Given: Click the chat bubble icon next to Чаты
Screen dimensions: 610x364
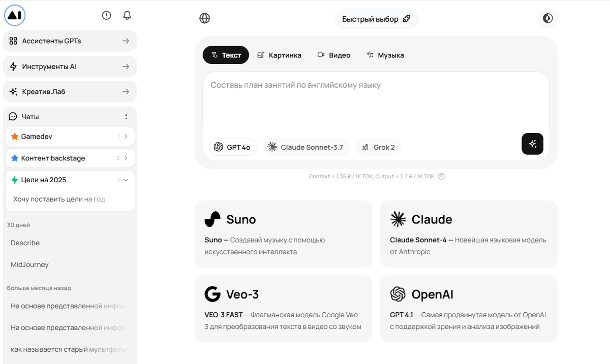Looking at the screenshot, I should [13, 117].
